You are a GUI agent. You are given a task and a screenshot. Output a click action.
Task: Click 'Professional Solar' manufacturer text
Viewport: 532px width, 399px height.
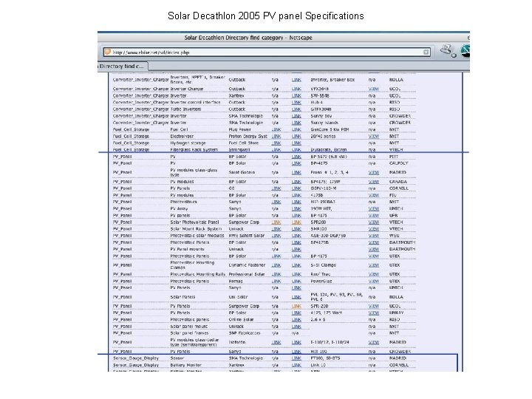coord(247,274)
